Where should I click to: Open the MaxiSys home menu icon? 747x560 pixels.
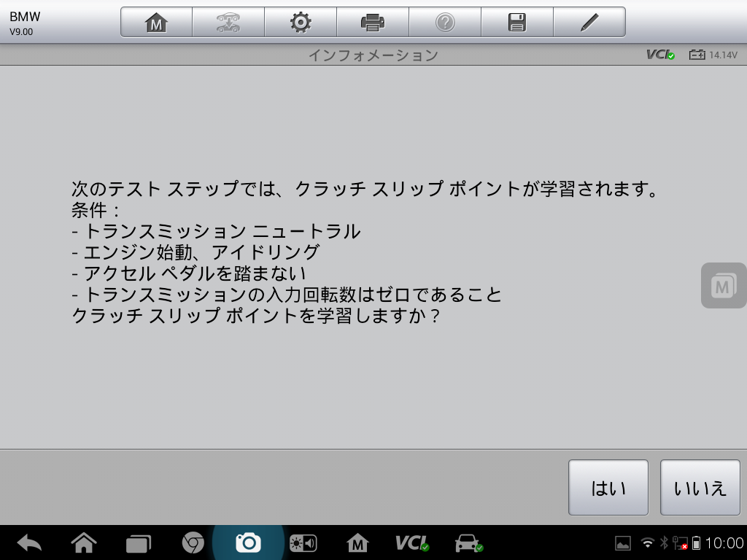point(156,23)
